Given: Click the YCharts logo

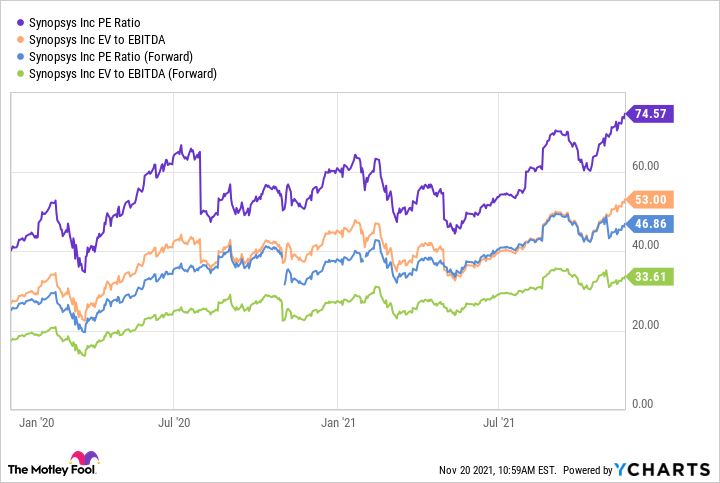Looking at the screenshot, I should pos(666,469).
